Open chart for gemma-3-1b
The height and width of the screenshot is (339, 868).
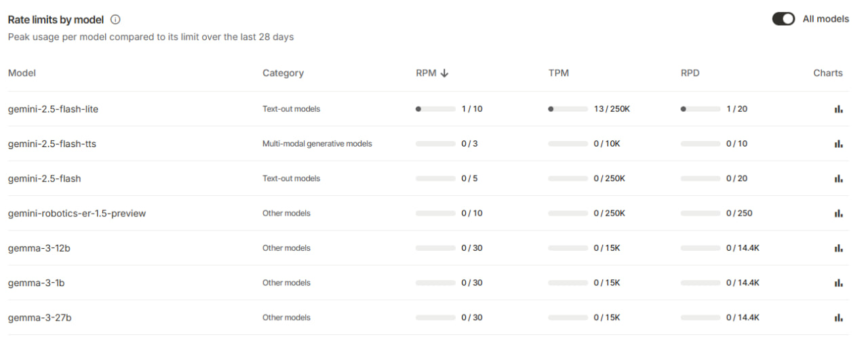pyautogui.click(x=839, y=283)
